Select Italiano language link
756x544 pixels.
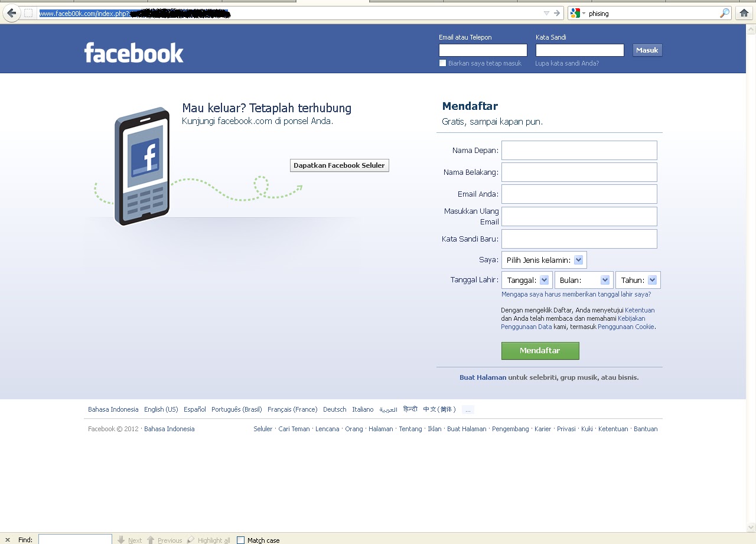pos(363,409)
